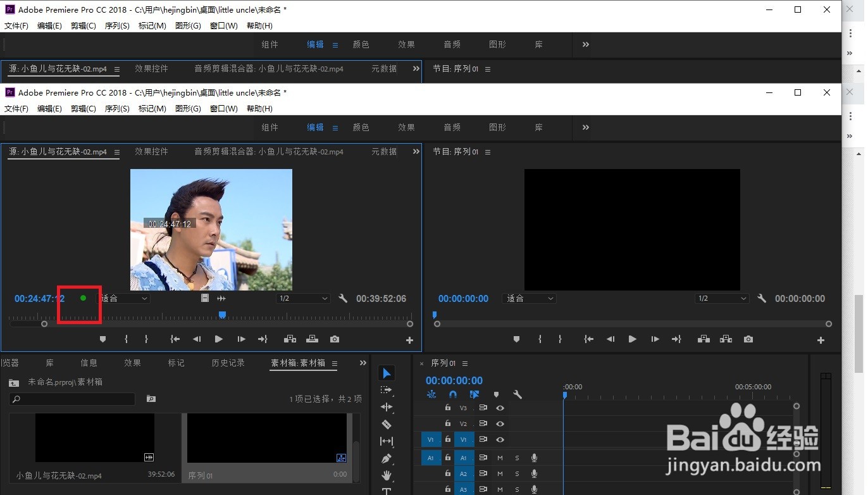Viewport: 868px width, 495px height.
Task: Select the 小鱼儿与花无缺-02.mp4 thumbnail in the bin
Action: (x=95, y=437)
